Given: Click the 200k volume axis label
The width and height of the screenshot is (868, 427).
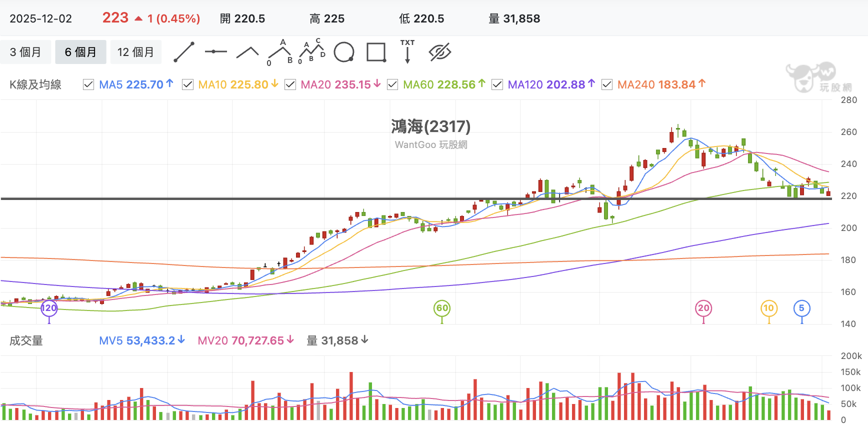Looking at the screenshot, I should [x=851, y=356].
